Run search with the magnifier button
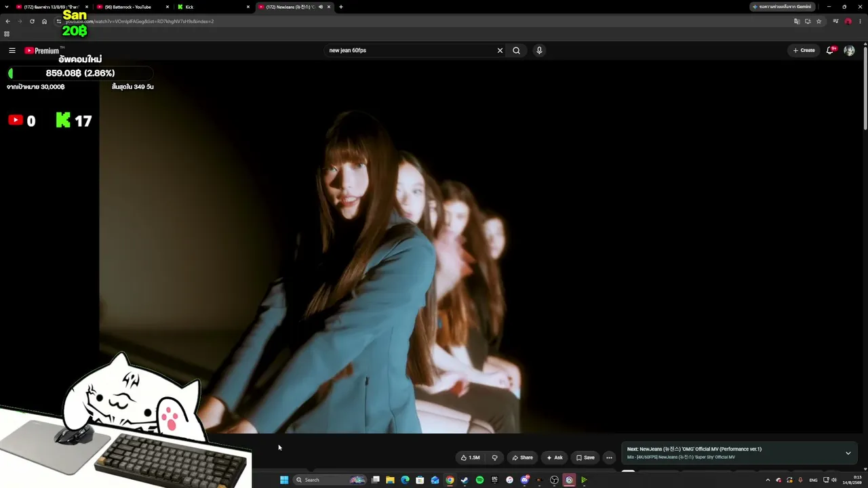Viewport: 868px width, 488px height. coord(516,50)
